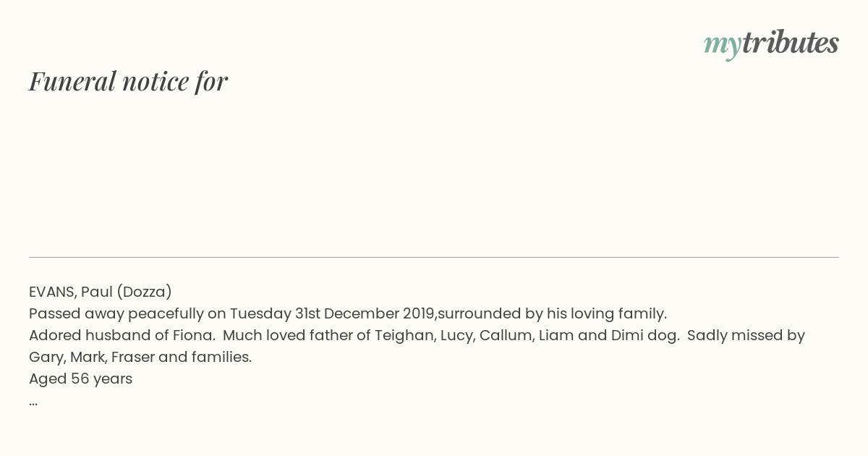Click the horizontal divider line
Image resolution: width=868 pixels, height=456 pixels.
click(434, 257)
